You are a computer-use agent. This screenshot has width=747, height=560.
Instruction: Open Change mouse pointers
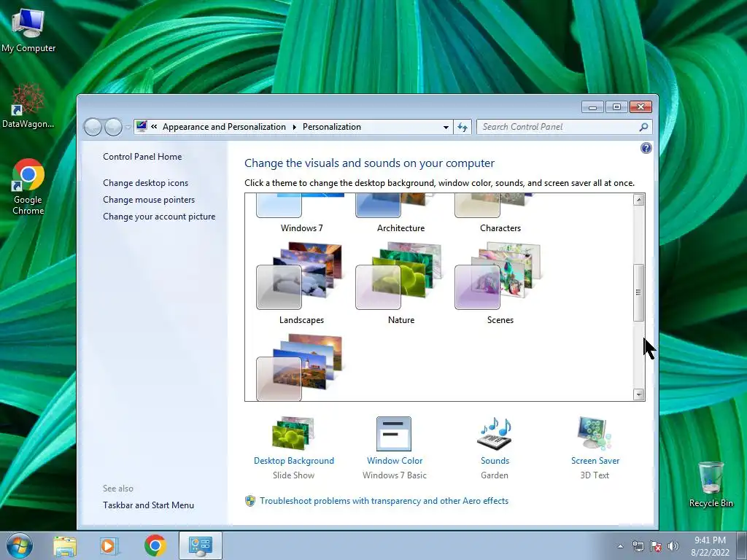point(149,200)
